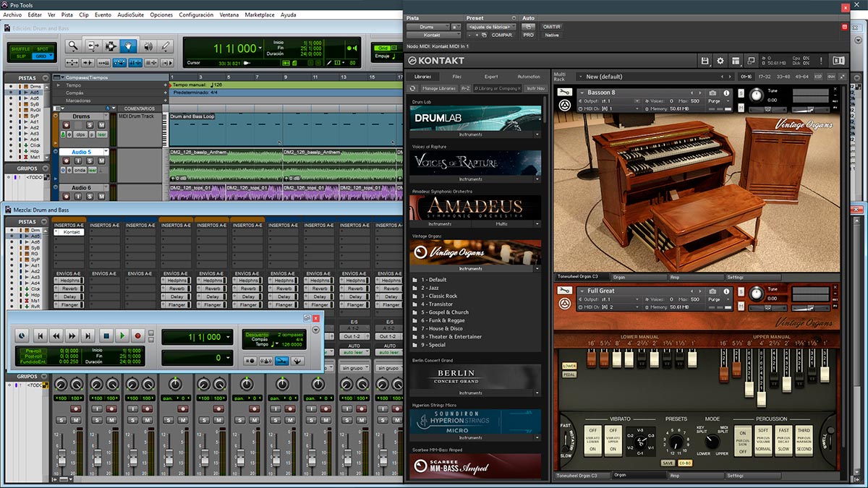The image size is (868, 488).
Task: Mute the Bassoon 8 instrument
Action: pyautogui.click(x=741, y=109)
